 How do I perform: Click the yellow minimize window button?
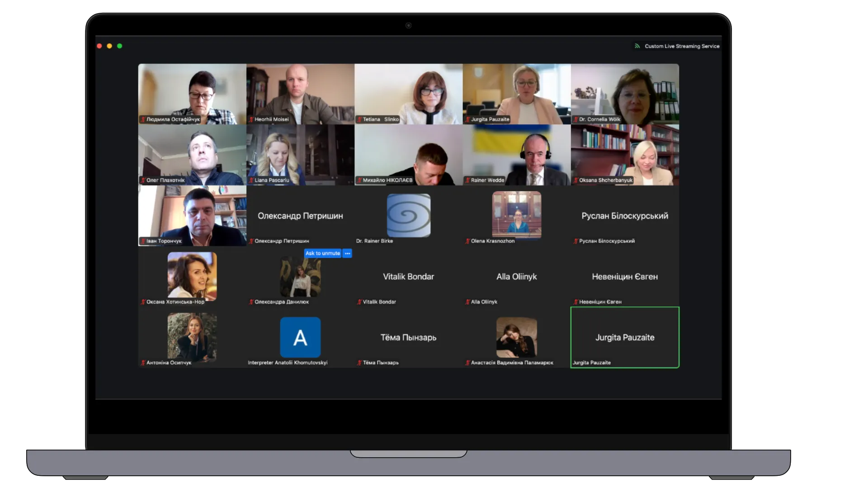[x=109, y=46]
